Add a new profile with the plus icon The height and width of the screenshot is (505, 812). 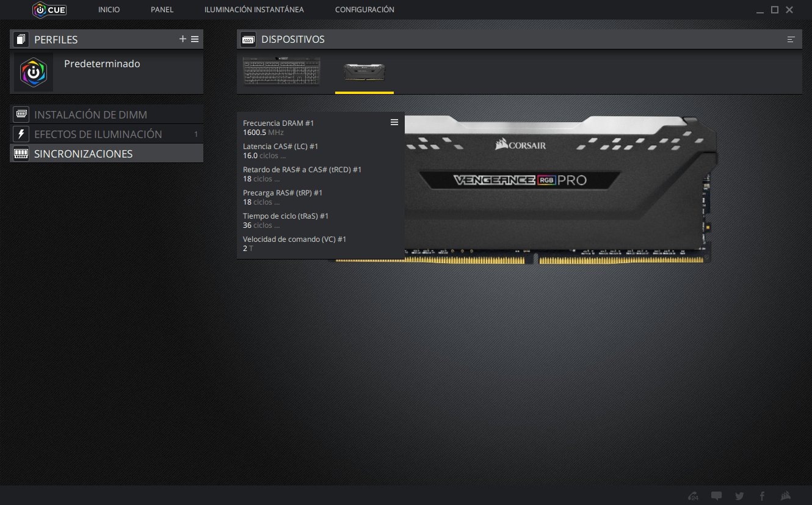point(183,39)
